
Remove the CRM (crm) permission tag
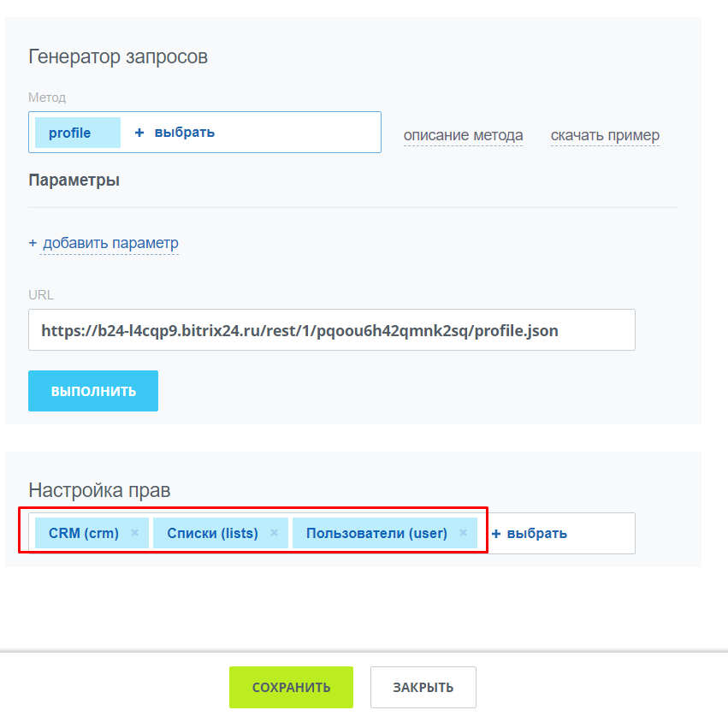click(134, 533)
